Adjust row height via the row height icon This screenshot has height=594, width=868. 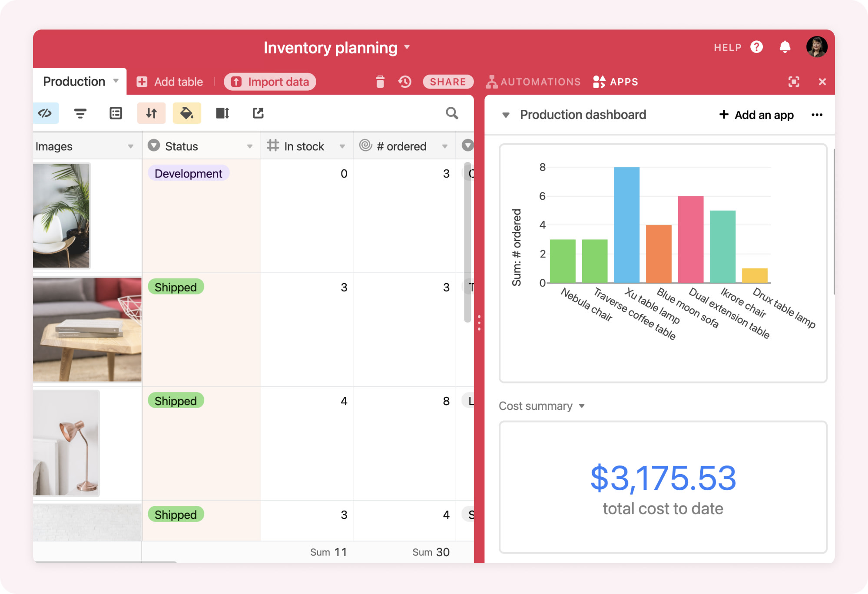[222, 113]
